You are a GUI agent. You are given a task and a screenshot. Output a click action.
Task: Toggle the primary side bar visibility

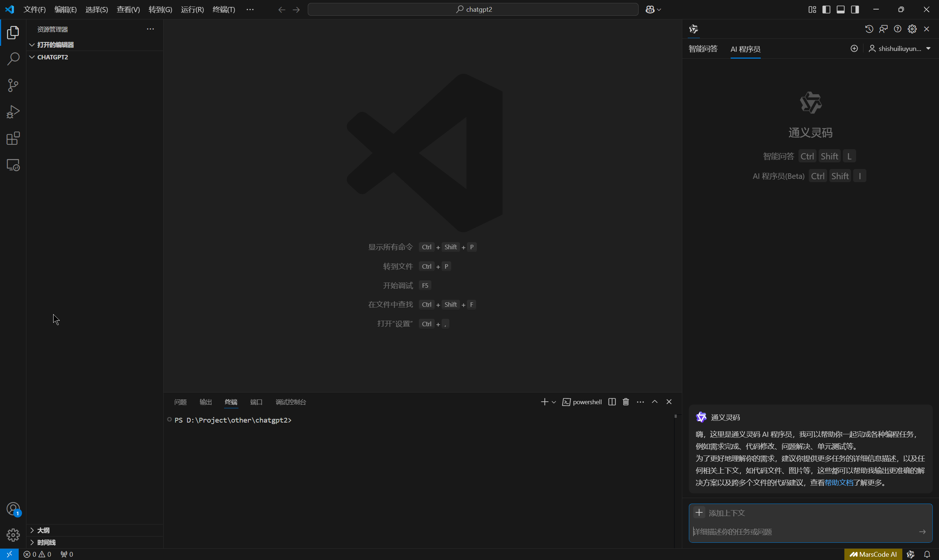pos(826,10)
